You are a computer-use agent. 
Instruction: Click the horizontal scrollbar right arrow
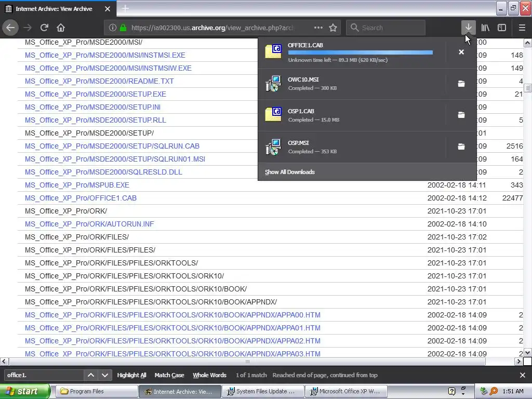point(518,362)
